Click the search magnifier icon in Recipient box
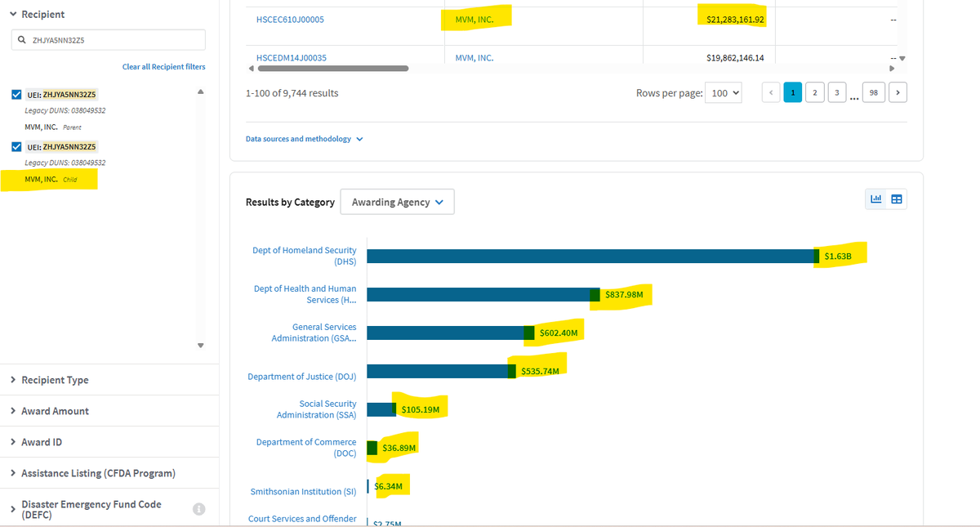The width and height of the screenshot is (980, 527). click(22, 39)
